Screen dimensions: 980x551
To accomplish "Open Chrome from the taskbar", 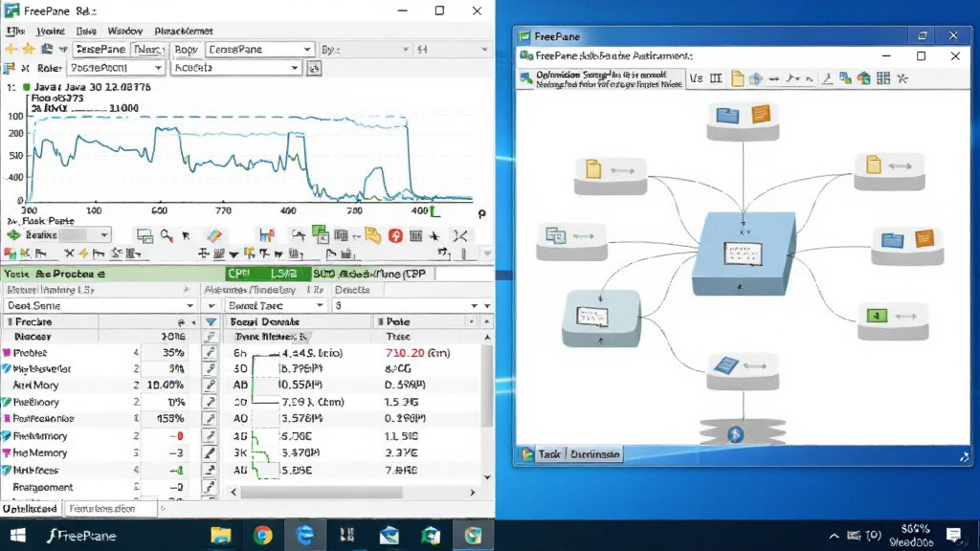I will coord(262,536).
